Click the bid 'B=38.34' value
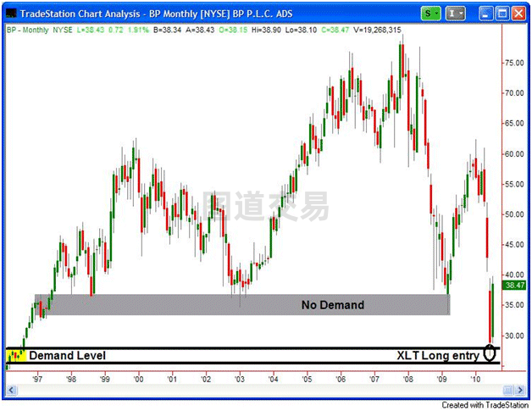The width and height of the screenshot is (532, 411). coord(167,30)
